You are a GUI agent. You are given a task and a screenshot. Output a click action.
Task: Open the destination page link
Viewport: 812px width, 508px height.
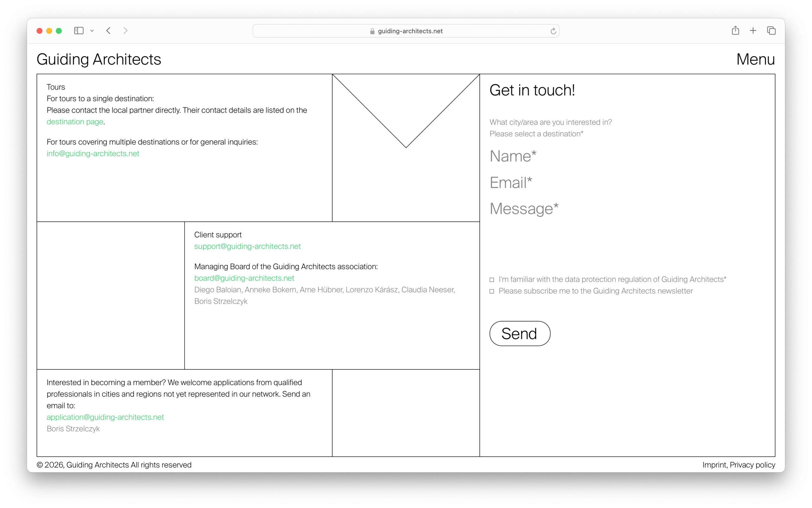(x=75, y=122)
